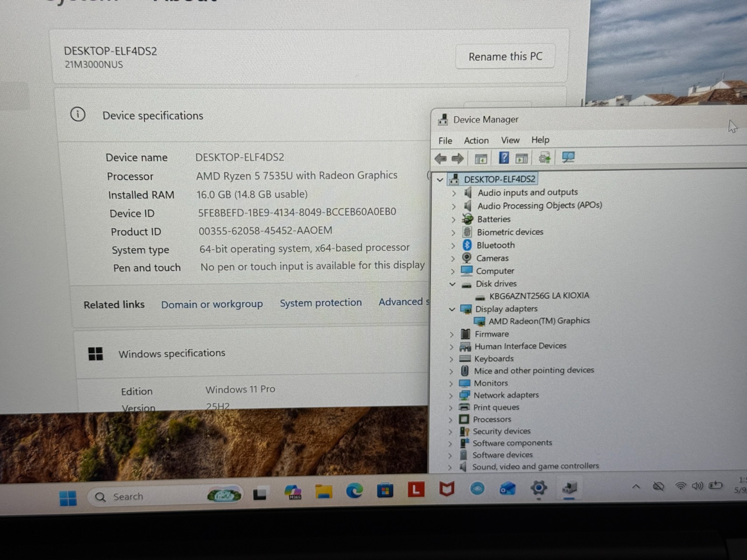Image resolution: width=747 pixels, height=560 pixels.
Task: Open the View menu in Device Manager
Action: 510,140
